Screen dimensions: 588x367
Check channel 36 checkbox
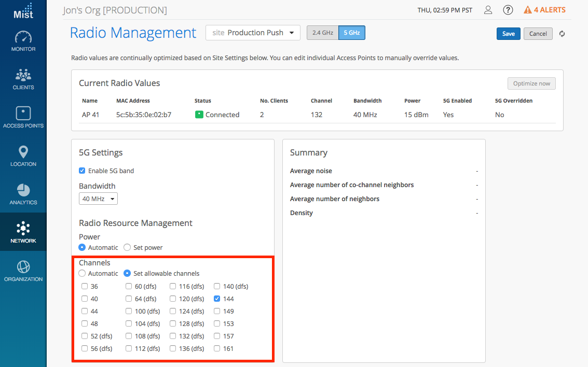(85, 286)
